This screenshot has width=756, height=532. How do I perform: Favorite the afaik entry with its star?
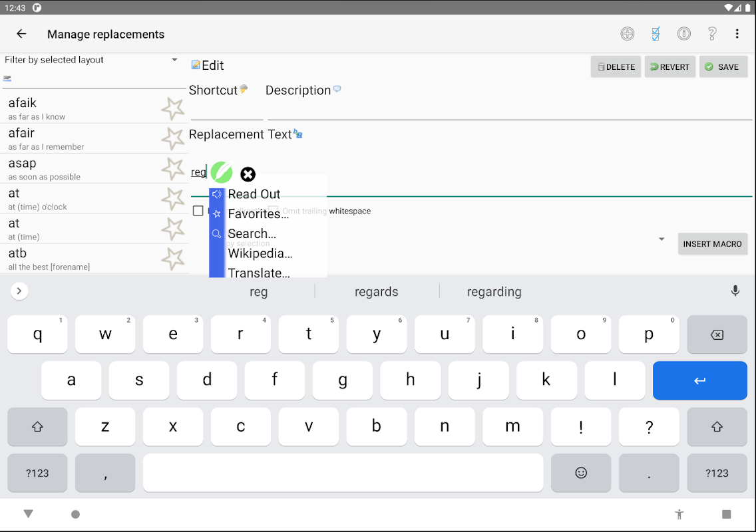172,109
